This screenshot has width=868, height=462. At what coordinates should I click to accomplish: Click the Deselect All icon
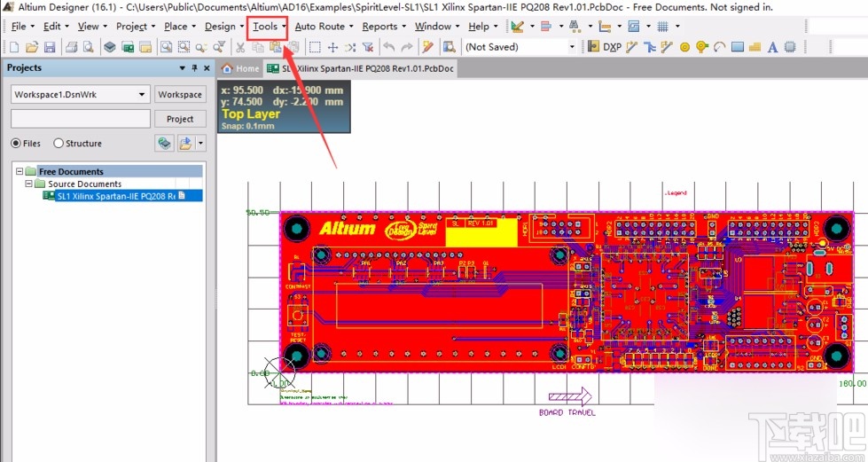pos(350,47)
